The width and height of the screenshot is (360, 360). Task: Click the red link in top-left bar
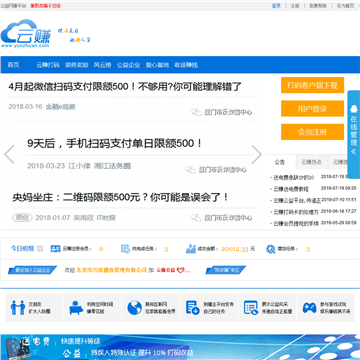(46, 6)
